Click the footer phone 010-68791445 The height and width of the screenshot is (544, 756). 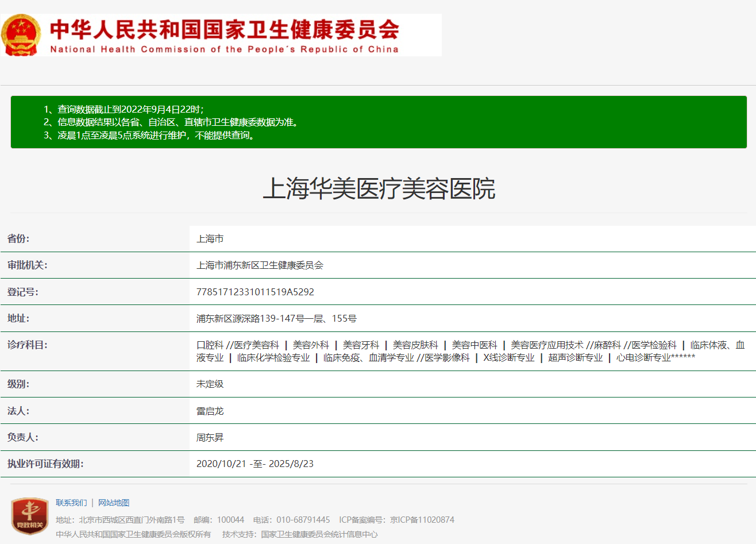tap(303, 520)
